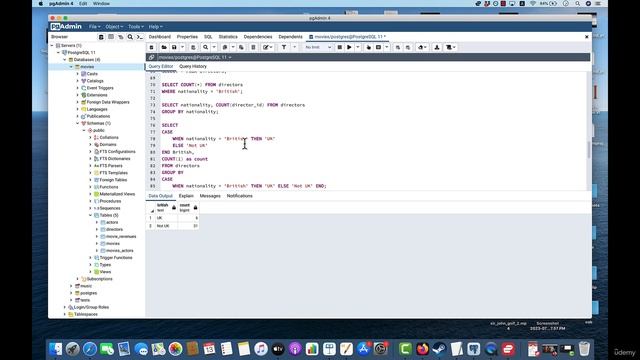Click the Edit pencil icon in query toolbar
Screen dimensions: 640x360
(x=266, y=47)
